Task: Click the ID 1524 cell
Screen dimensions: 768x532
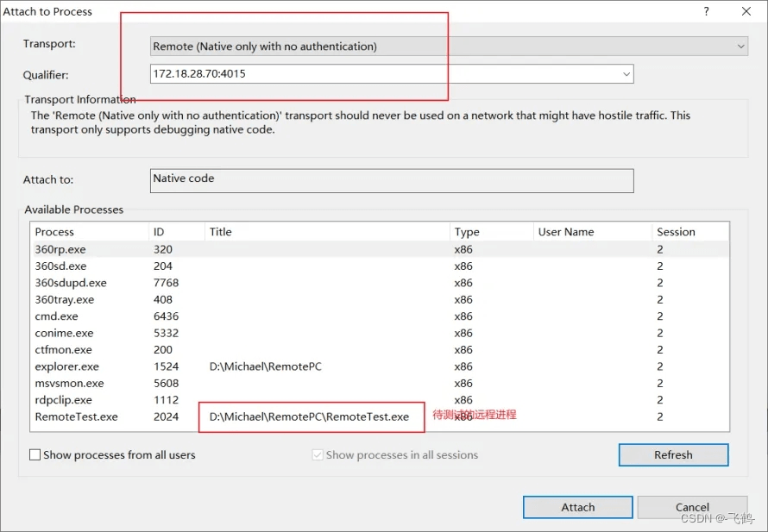Action: (166, 366)
